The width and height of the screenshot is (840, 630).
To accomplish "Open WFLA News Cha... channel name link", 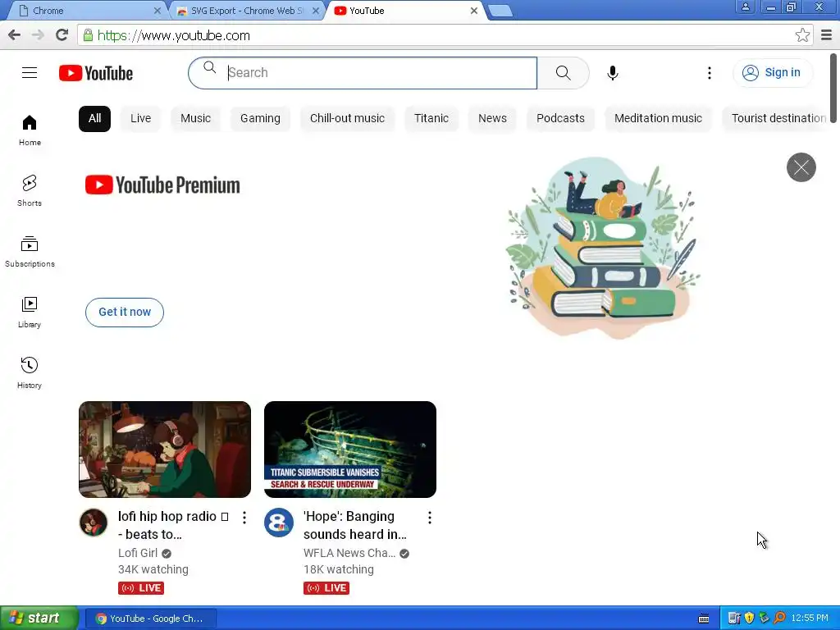I will click(349, 553).
